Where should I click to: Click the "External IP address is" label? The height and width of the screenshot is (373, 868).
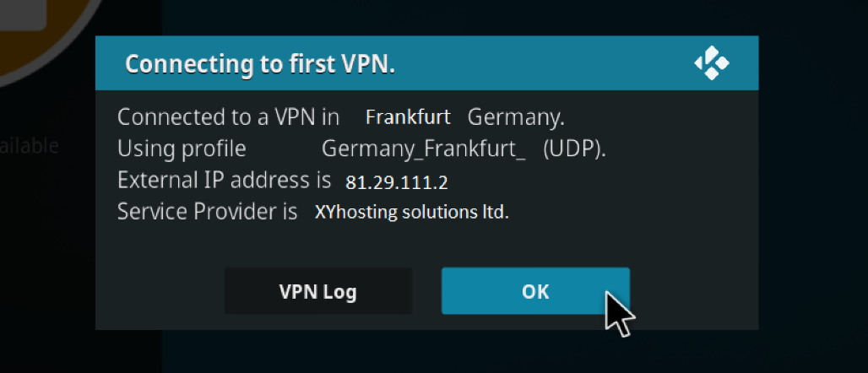point(225,180)
